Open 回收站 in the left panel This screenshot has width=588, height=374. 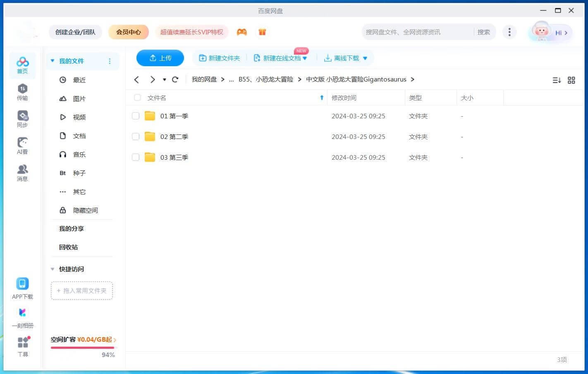[x=68, y=247]
